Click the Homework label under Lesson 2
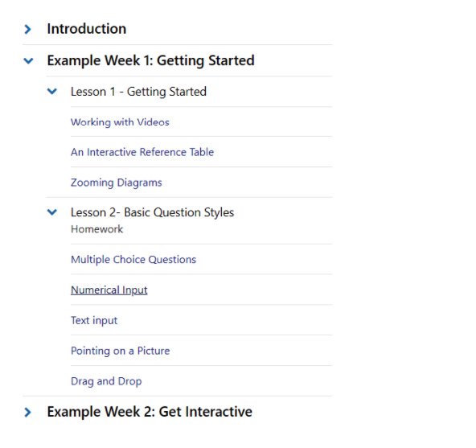This screenshot has width=476, height=448. pyautogui.click(x=96, y=229)
